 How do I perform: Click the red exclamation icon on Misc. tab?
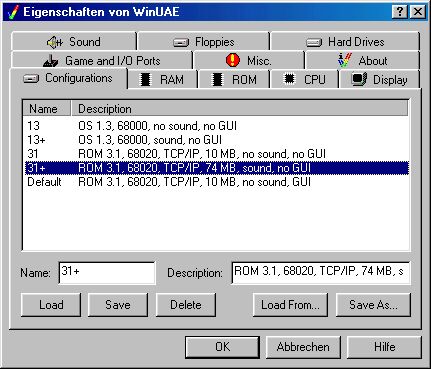tap(233, 60)
